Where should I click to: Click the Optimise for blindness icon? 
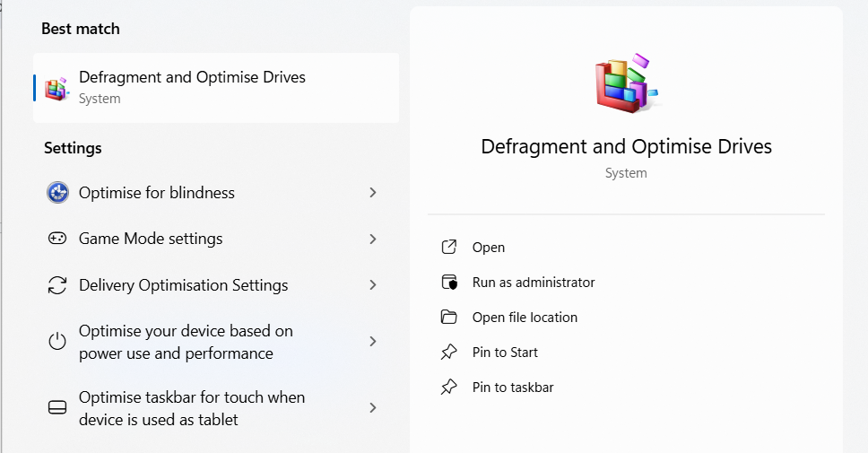57,193
